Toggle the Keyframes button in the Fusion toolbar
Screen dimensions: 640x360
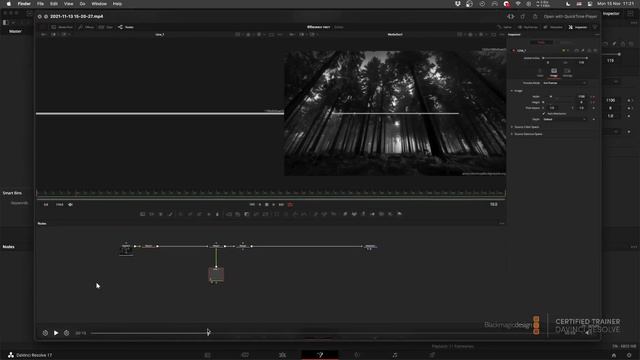click(527, 27)
